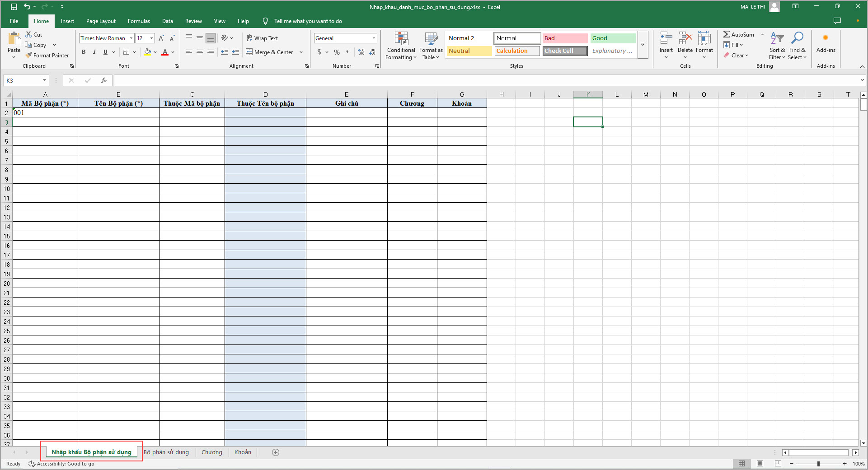The height and width of the screenshot is (470, 868).
Task: Expand the Name Box dropdown arrow
Action: click(x=44, y=80)
